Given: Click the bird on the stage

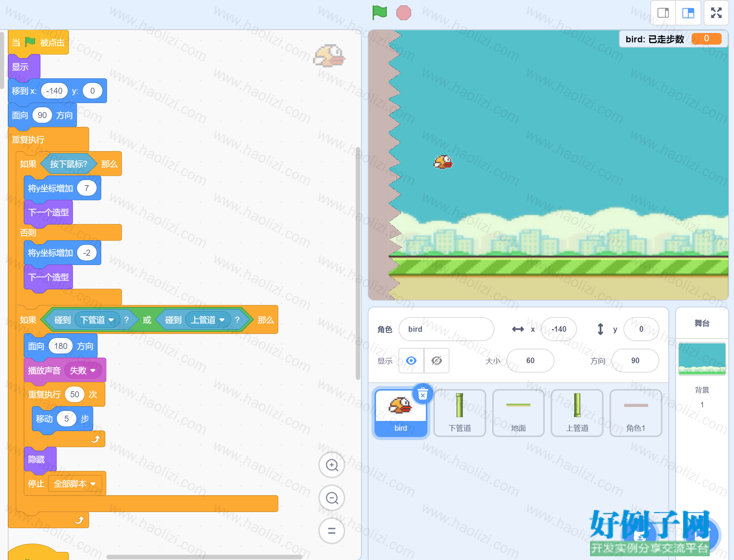Looking at the screenshot, I should (x=443, y=162).
